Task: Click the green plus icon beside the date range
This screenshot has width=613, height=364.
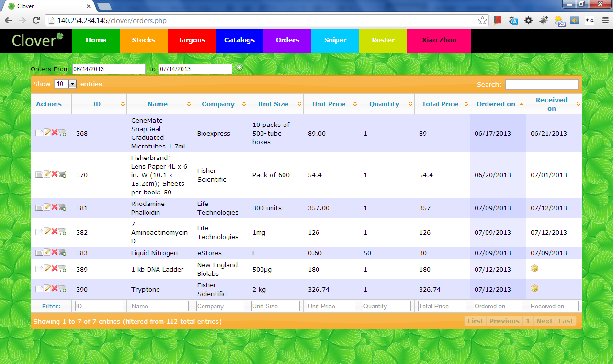Action: (239, 68)
